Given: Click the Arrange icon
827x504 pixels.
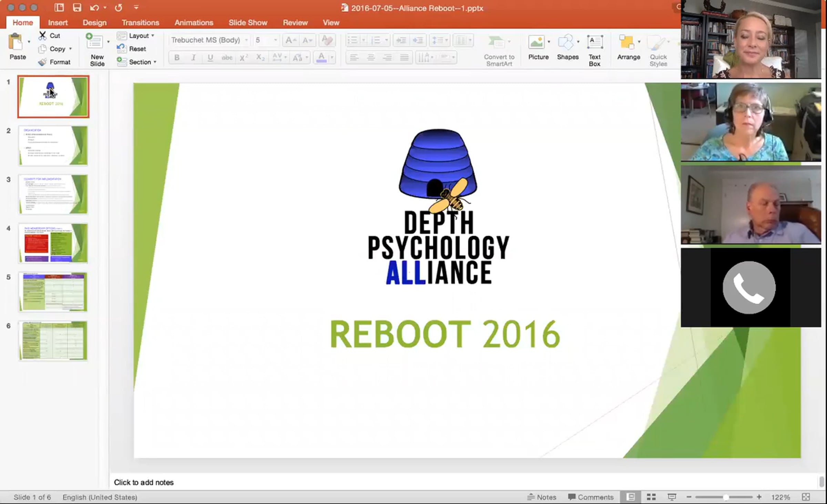Looking at the screenshot, I should [626, 42].
